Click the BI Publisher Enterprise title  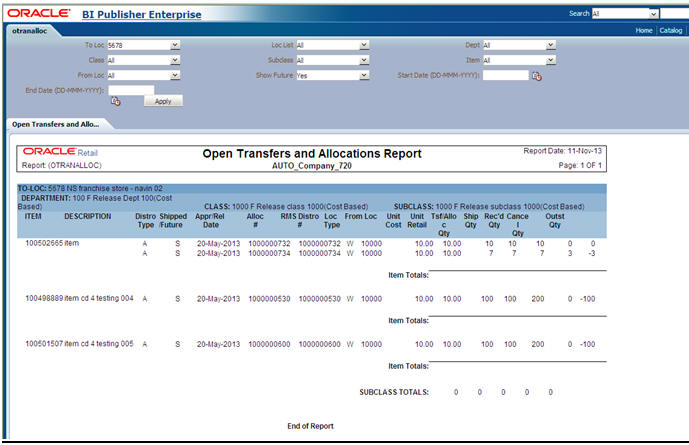(141, 14)
